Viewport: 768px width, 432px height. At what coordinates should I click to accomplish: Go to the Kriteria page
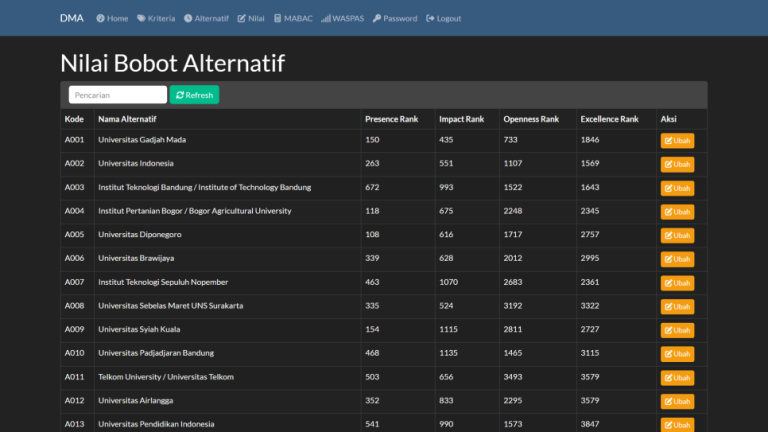[156, 18]
